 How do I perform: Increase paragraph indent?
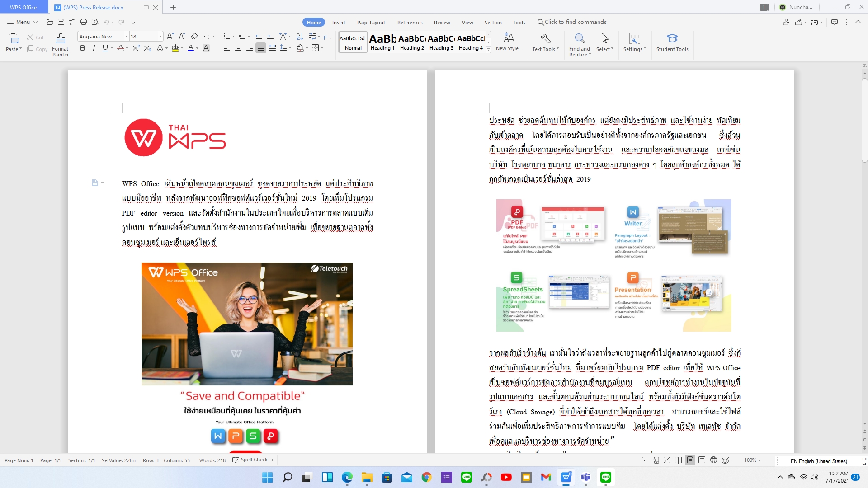[270, 36]
